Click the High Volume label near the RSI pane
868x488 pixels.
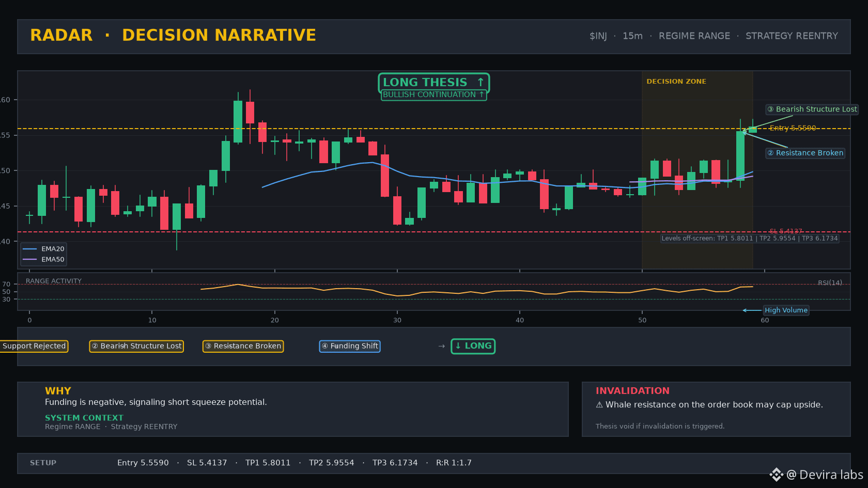[x=786, y=310]
